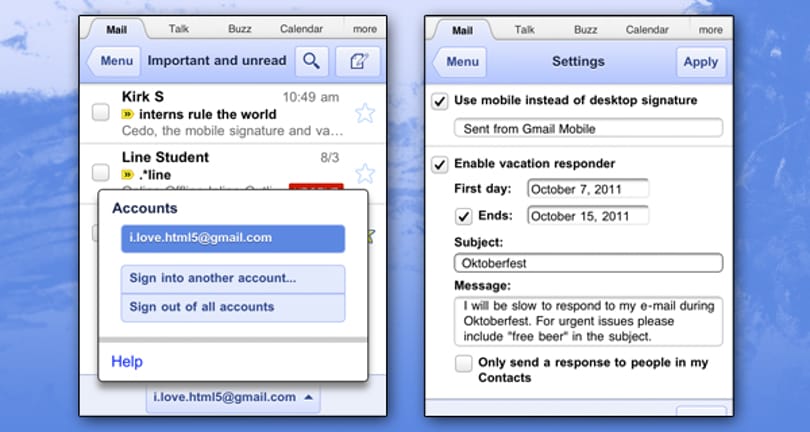Edit the vacation Message text box
This screenshot has height=432, width=810.
point(588,321)
